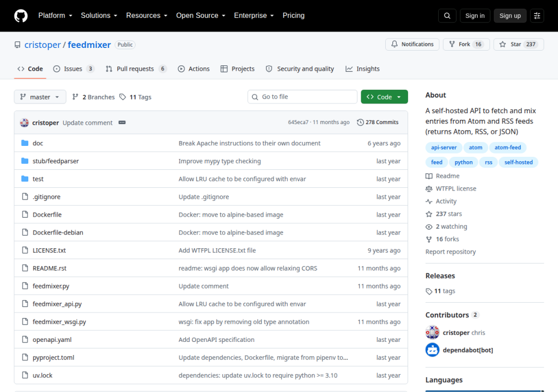The width and height of the screenshot is (558, 392).
Task: Click the clock icon by 278 Commits
Action: pos(360,122)
